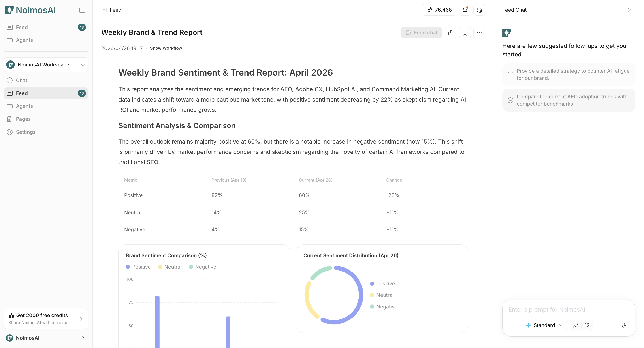644x348 pixels.
Task: Activate the microphone voice input
Action: tap(624, 325)
